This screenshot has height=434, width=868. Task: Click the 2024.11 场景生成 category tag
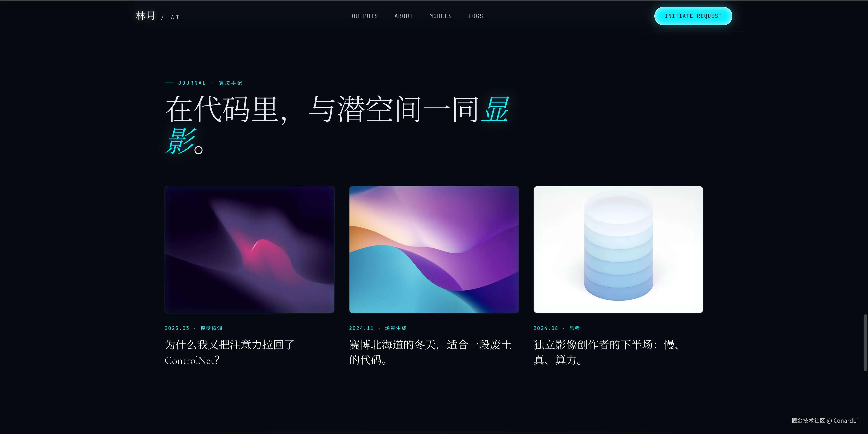tap(378, 328)
